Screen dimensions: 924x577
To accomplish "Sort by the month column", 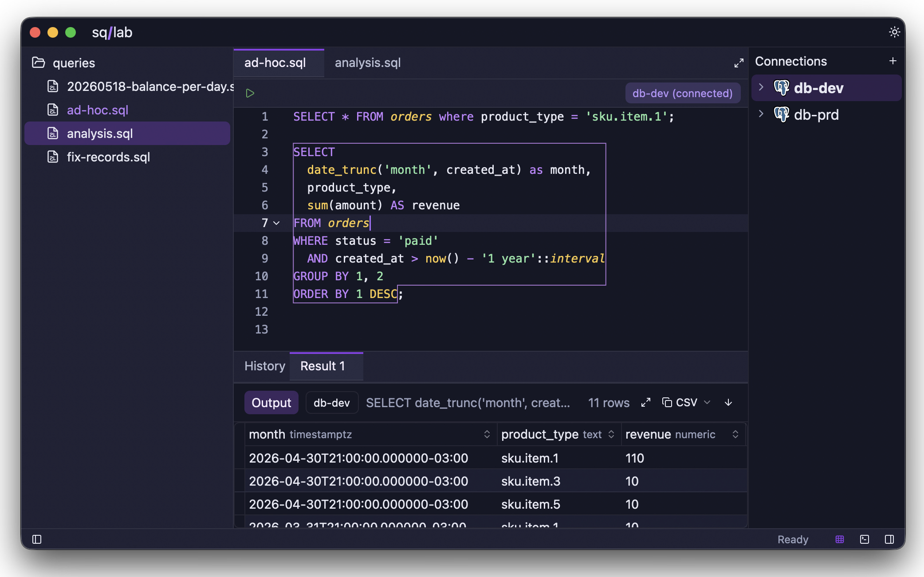I will point(487,434).
